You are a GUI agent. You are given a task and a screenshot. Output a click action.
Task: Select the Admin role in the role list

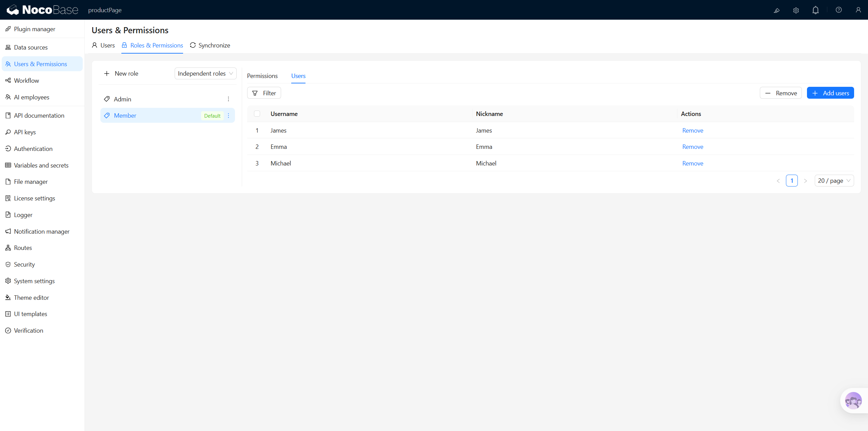pos(123,99)
